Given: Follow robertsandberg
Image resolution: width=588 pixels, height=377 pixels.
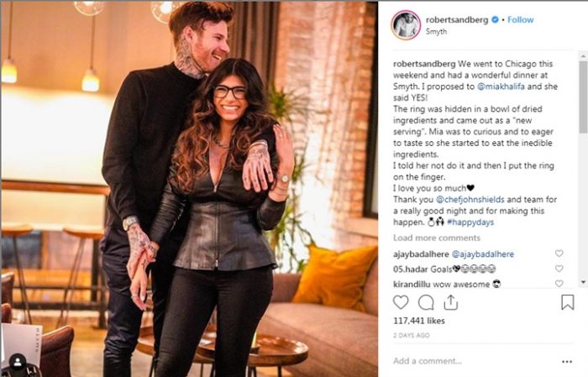Looking at the screenshot, I should click(520, 19).
